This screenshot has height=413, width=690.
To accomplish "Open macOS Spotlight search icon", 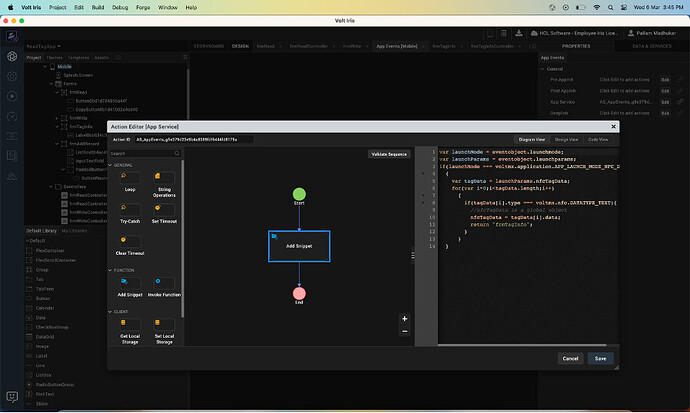I will (x=610, y=7).
